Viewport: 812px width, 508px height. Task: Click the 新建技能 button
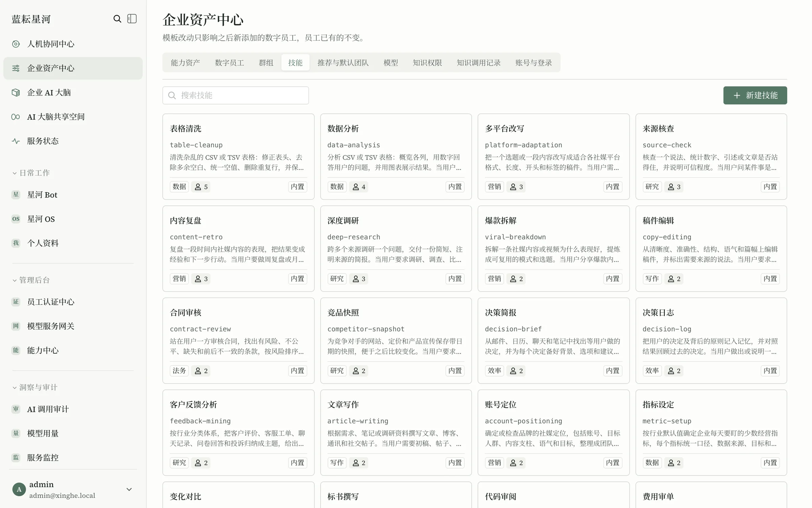755,96
